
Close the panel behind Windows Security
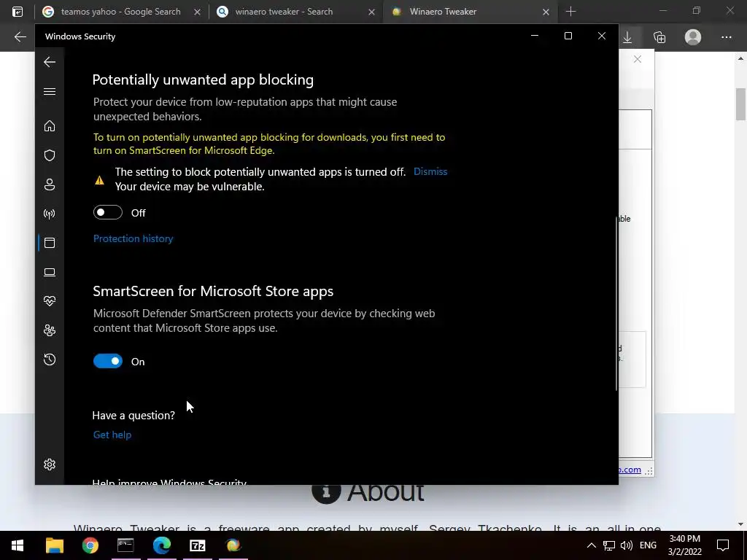638,59
